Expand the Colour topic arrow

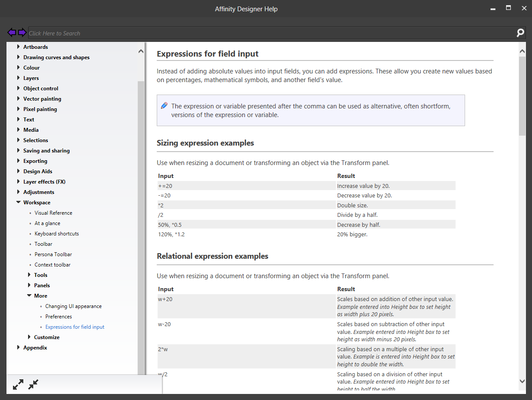click(18, 67)
